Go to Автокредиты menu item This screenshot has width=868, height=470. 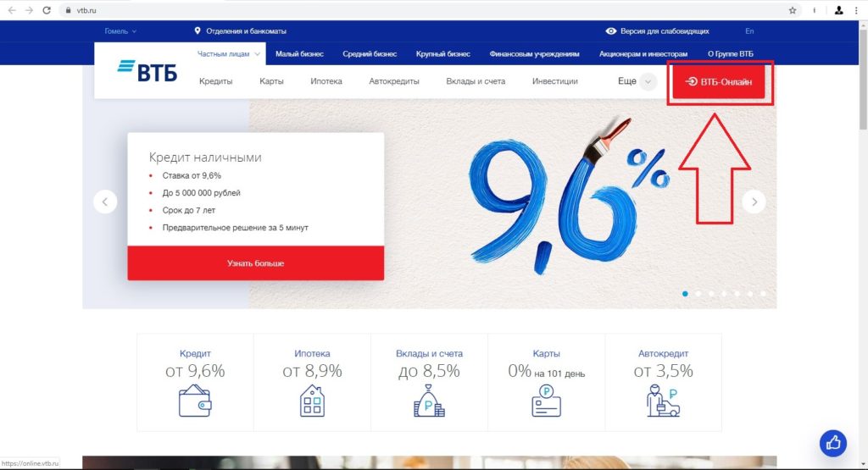click(x=394, y=81)
